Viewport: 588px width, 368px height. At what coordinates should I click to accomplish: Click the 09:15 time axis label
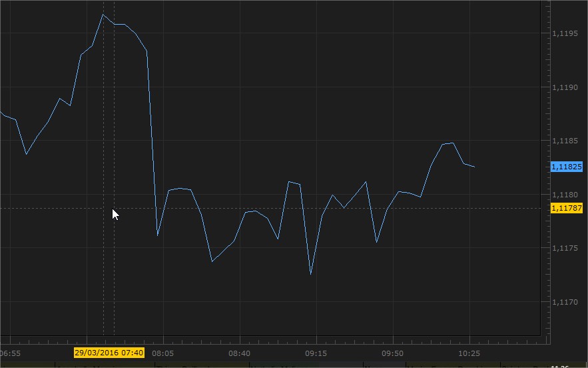[316, 353]
